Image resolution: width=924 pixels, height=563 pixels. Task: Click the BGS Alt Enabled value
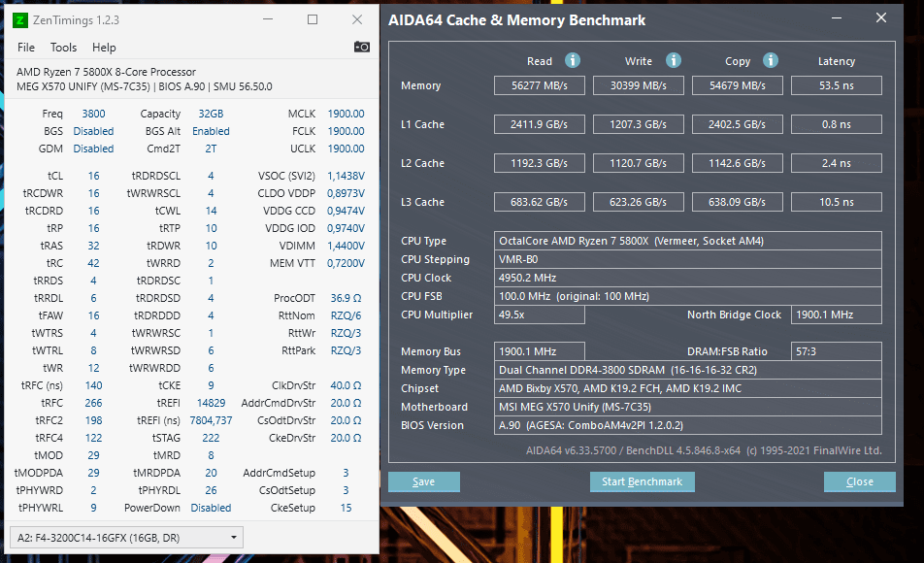click(211, 131)
